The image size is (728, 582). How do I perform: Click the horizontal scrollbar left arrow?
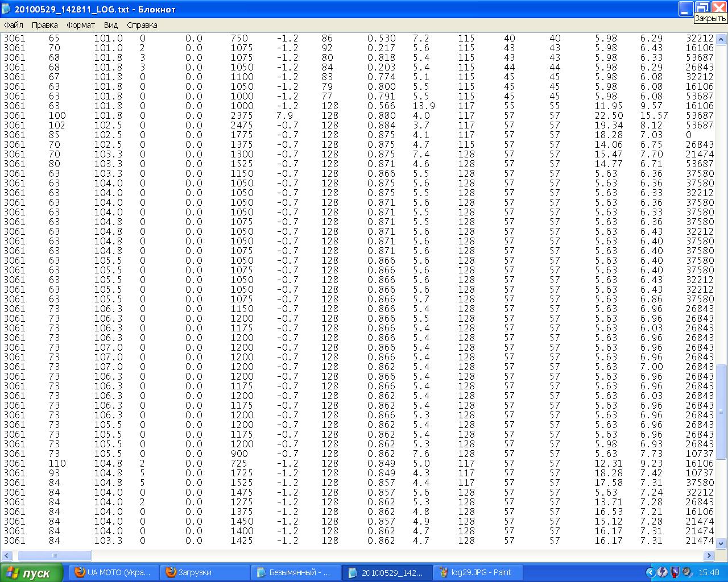tap(8, 555)
